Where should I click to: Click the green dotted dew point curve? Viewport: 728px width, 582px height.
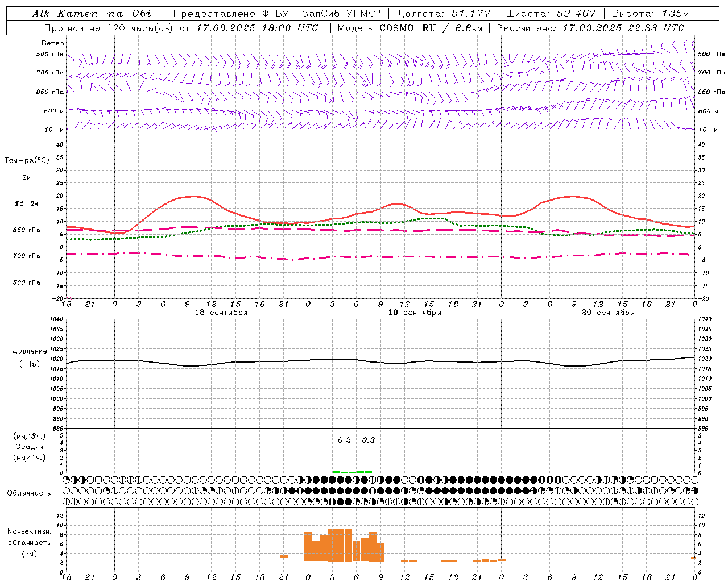pyautogui.click(x=380, y=224)
